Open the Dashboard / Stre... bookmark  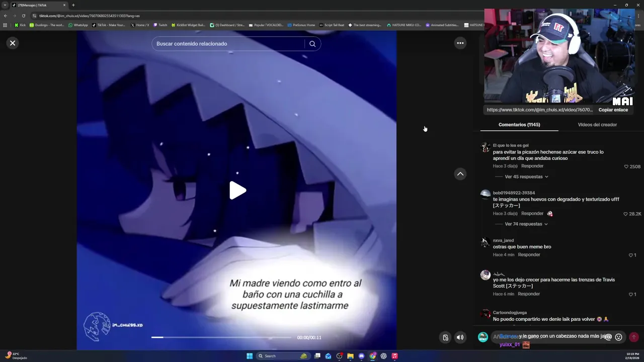coord(227,25)
